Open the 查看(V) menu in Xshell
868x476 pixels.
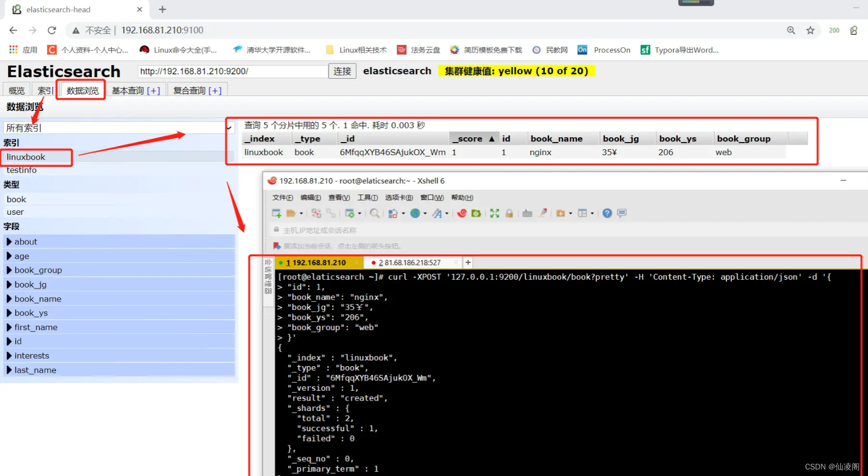(339, 197)
